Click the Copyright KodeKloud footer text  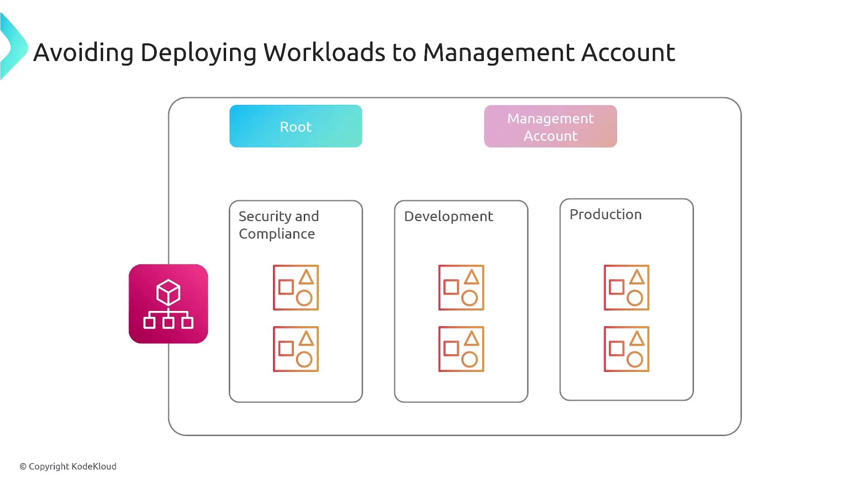tap(68, 466)
